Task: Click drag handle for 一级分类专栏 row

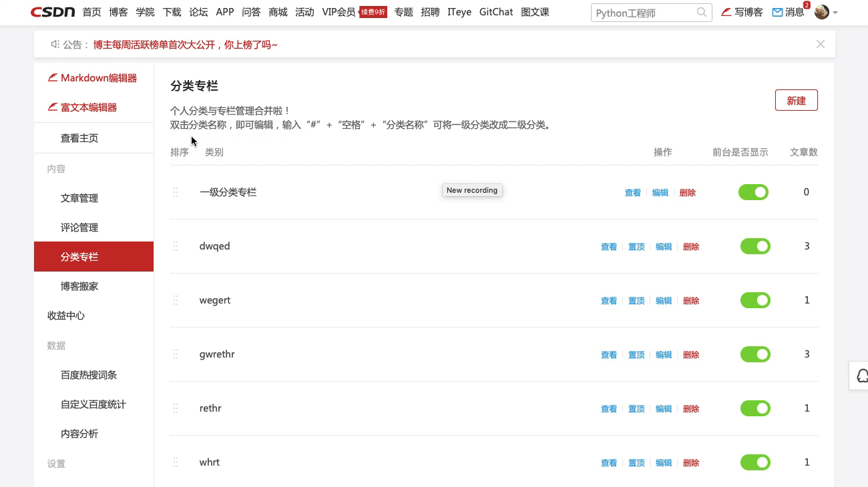Action: click(x=176, y=192)
